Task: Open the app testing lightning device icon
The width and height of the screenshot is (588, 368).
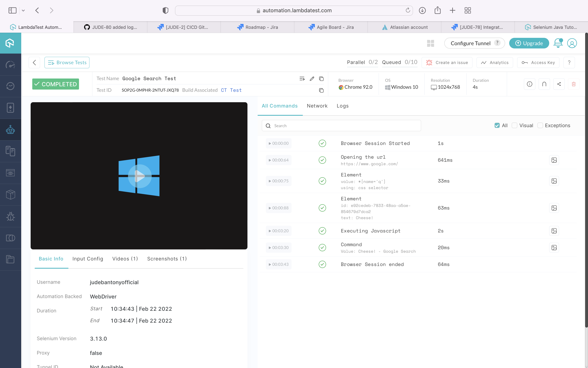Action: 10,108
